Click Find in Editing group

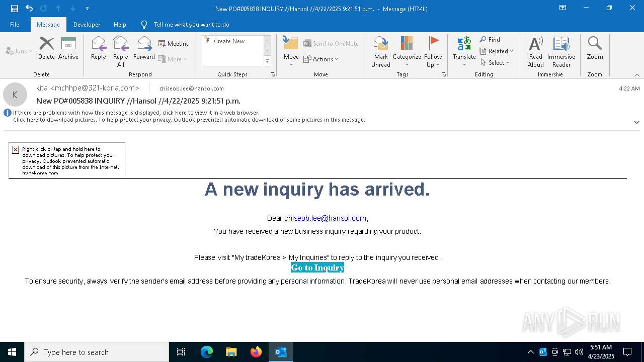490,40
